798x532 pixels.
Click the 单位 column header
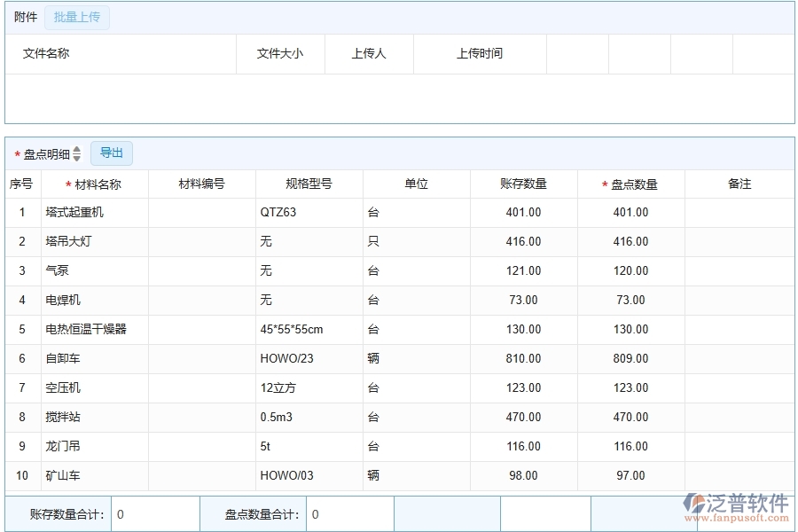pyautogui.click(x=417, y=184)
